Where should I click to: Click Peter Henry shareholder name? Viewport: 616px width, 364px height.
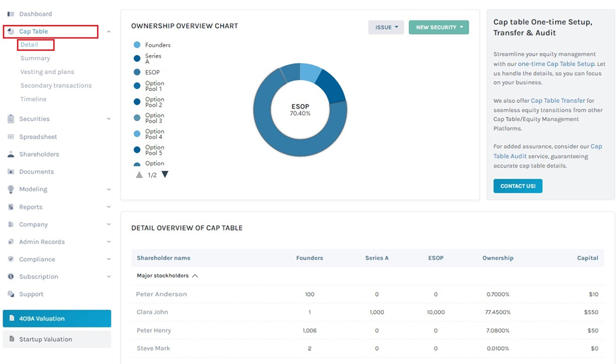[153, 330]
